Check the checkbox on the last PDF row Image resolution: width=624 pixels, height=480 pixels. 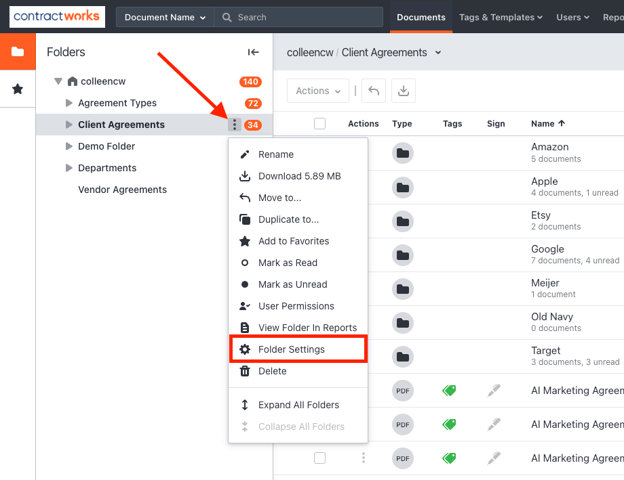(x=320, y=458)
